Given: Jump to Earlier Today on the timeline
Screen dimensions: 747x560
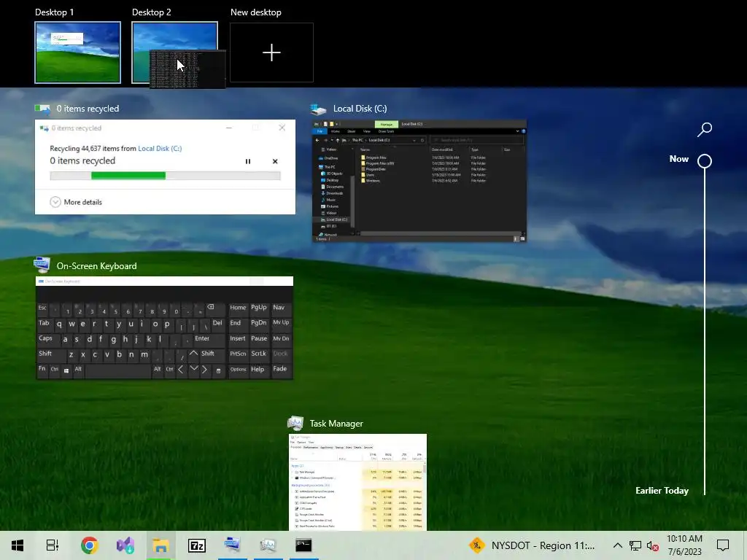Looking at the screenshot, I should tap(662, 491).
